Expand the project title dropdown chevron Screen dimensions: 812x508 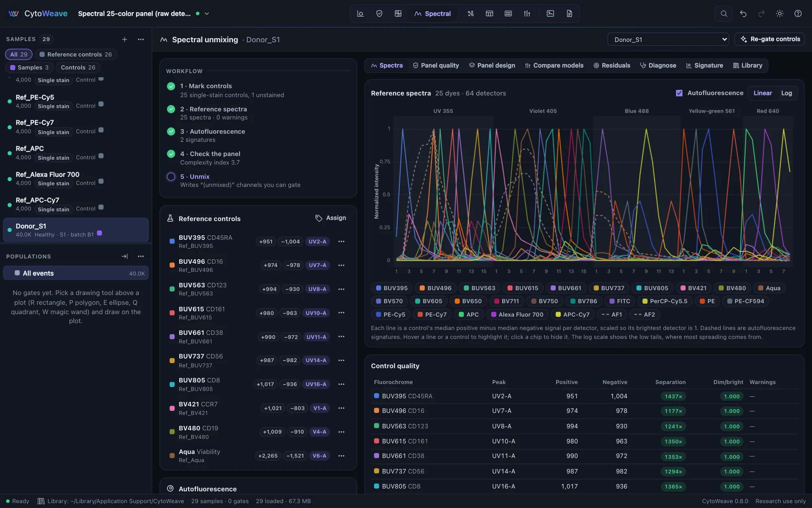coord(207,13)
